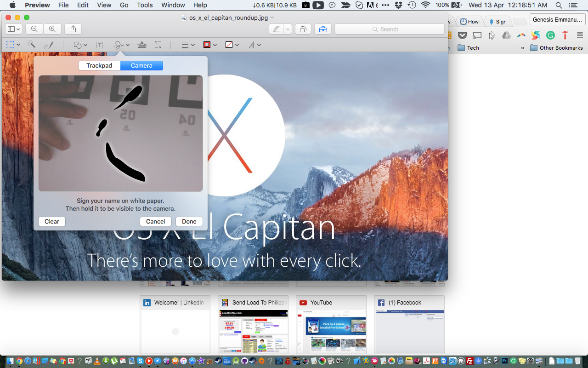The image size is (588, 368).
Task: Click the Google Drive extension in Chrome
Action: pyautogui.click(x=506, y=35)
